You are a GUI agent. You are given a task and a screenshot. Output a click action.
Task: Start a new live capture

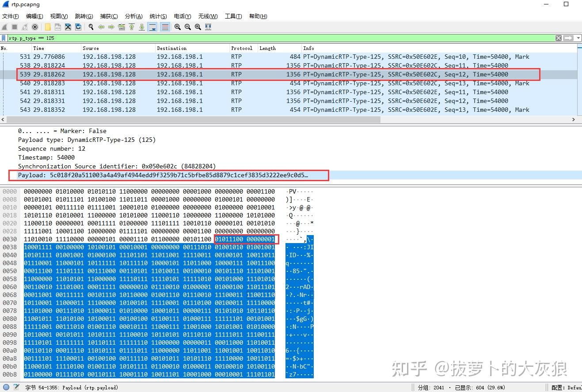pos(4,27)
